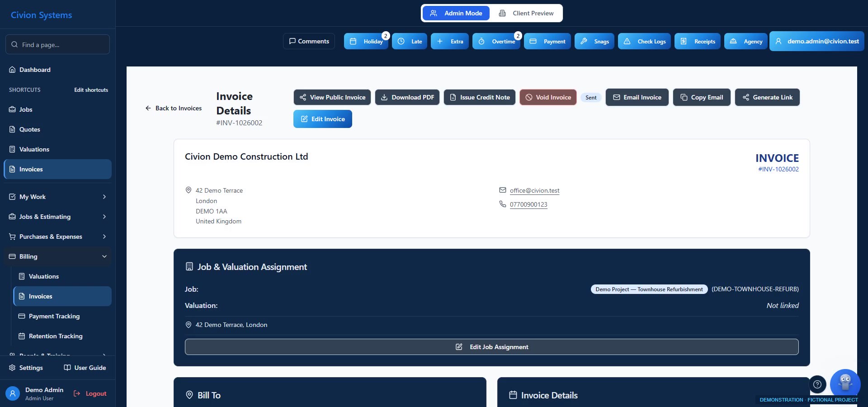Image resolution: width=868 pixels, height=407 pixels.
Task: Open the robot assistant chat icon
Action: 845,383
